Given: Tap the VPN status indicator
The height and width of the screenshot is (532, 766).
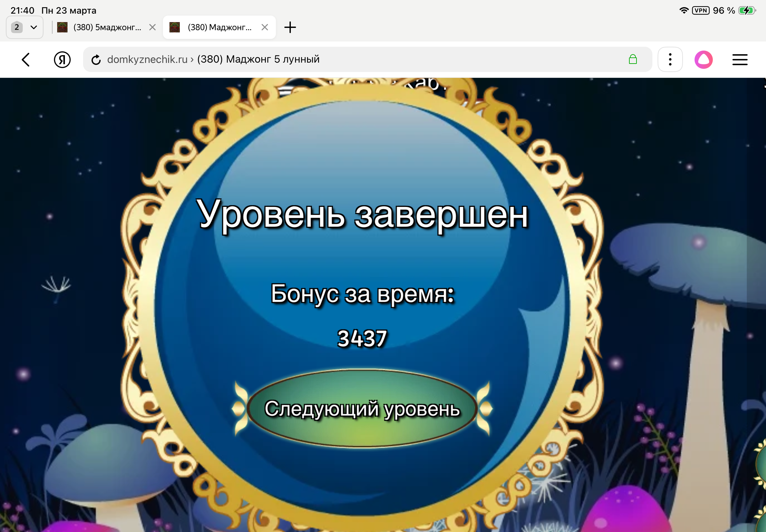Looking at the screenshot, I should click(700, 10).
